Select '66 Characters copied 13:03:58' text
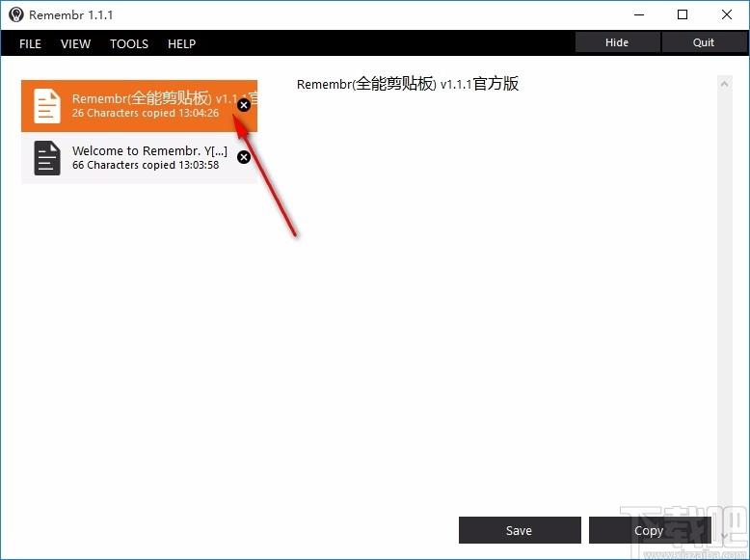The height and width of the screenshot is (560, 750). [146, 165]
